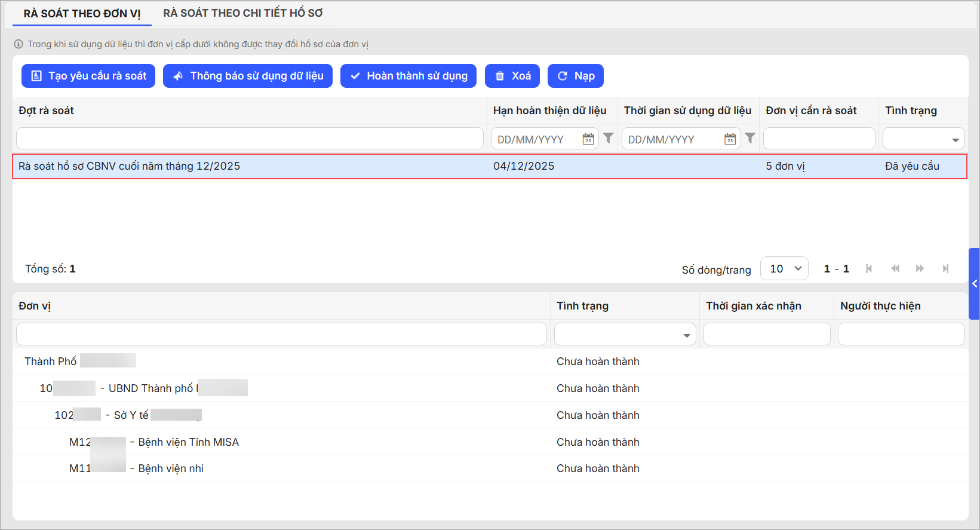This screenshot has height=530, width=980.
Task: Click the 04/12/2025 date cell
Action: [x=524, y=166]
